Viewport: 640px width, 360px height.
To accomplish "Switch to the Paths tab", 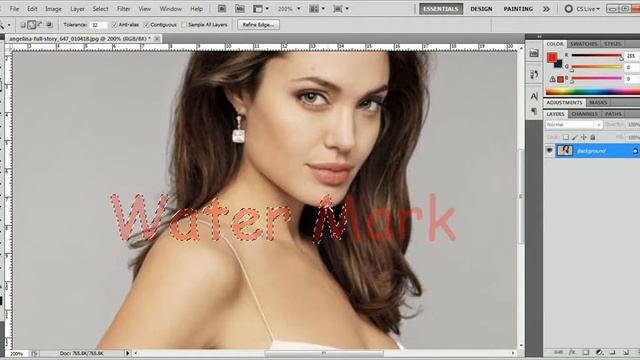I will click(x=613, y=114).
